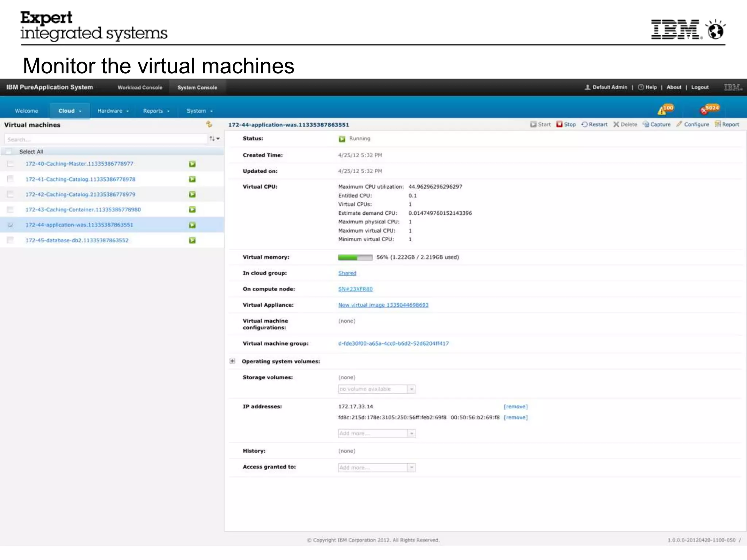Click running status icon for 172-43-Caching-Container
The width and height of the screenshot is (747, 560).
coord(192,210)
